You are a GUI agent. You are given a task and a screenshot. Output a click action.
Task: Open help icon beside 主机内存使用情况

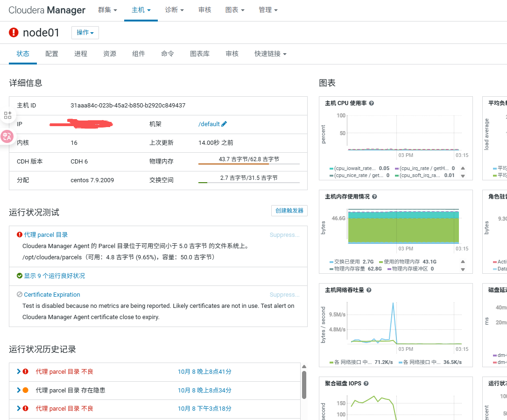point(374,196)
